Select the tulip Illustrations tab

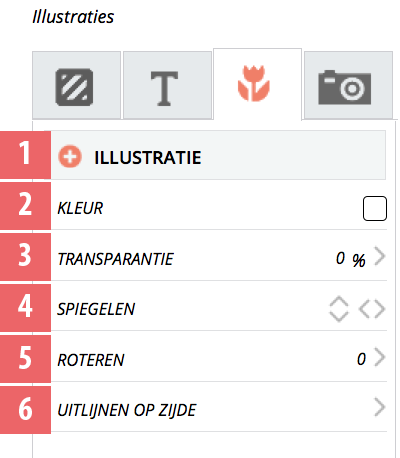(x=254, y=83)
